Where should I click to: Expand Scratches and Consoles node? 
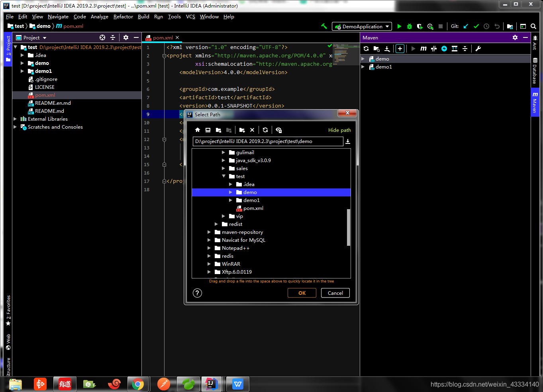(15, 127)
